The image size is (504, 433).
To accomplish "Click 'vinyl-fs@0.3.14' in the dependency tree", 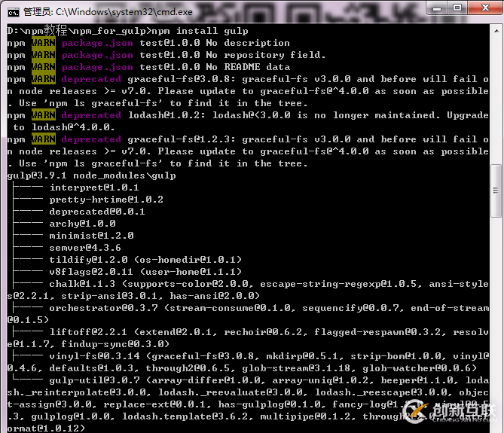I will pyautogui.click(x=94, y=356).
